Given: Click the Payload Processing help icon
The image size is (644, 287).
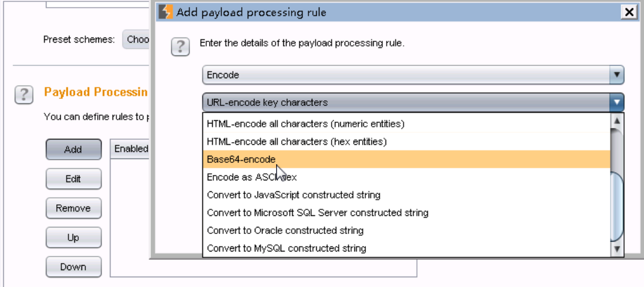Looking at the screenshot, I should pyautogui.click(x=23, y=95).
